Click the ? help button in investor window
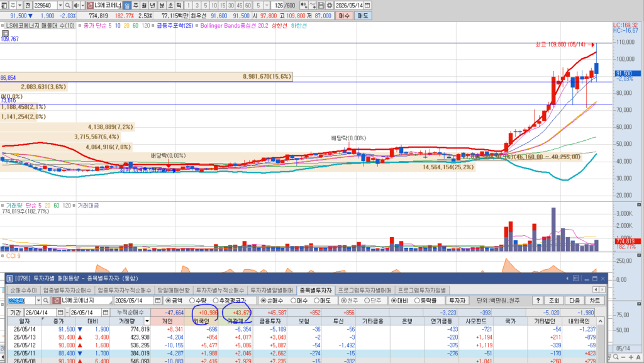 point(538,301)
